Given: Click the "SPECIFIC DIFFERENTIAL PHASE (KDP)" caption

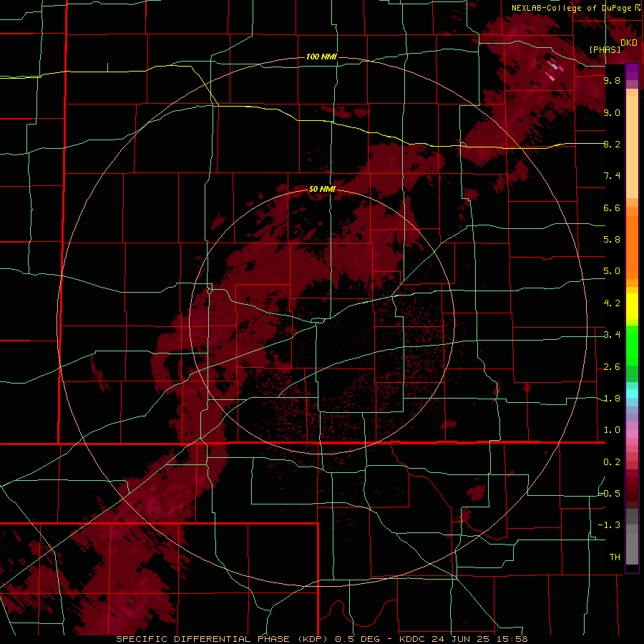Looking at the screenshot, I should (221, 639).
